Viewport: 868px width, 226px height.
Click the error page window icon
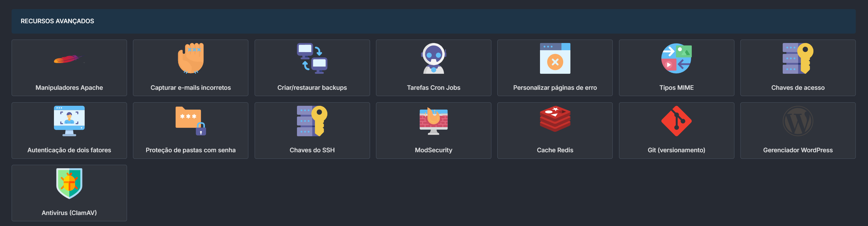[555, 58]
